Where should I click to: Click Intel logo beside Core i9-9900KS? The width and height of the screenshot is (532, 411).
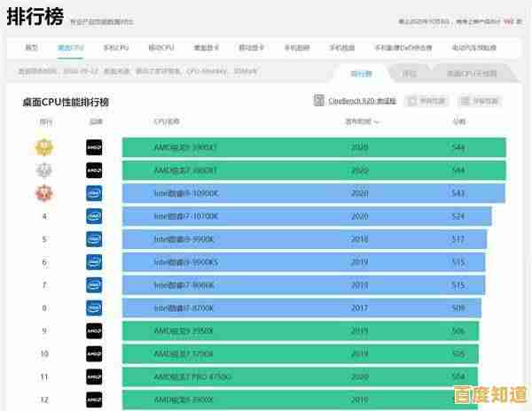94,262
